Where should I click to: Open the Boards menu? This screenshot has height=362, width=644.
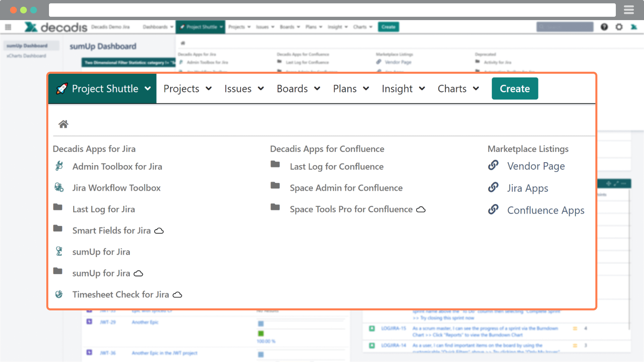[299, 88]
